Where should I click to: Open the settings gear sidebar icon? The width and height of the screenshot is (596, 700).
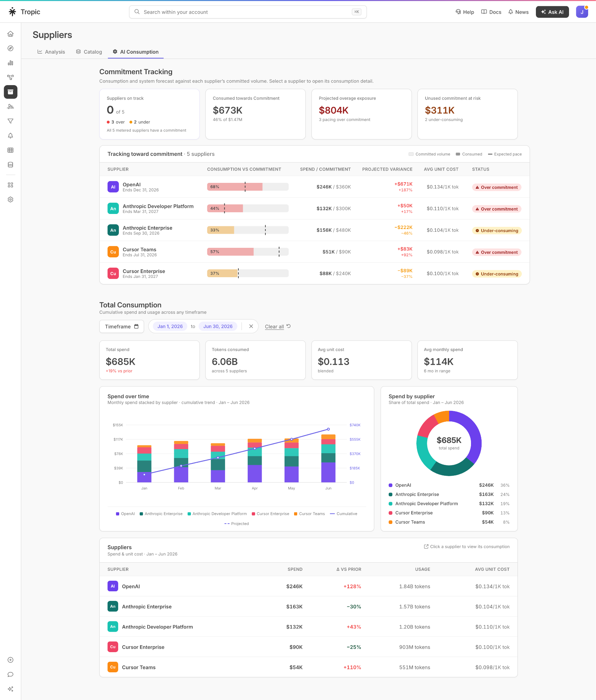pyautogui.click(x=11, y=200)
